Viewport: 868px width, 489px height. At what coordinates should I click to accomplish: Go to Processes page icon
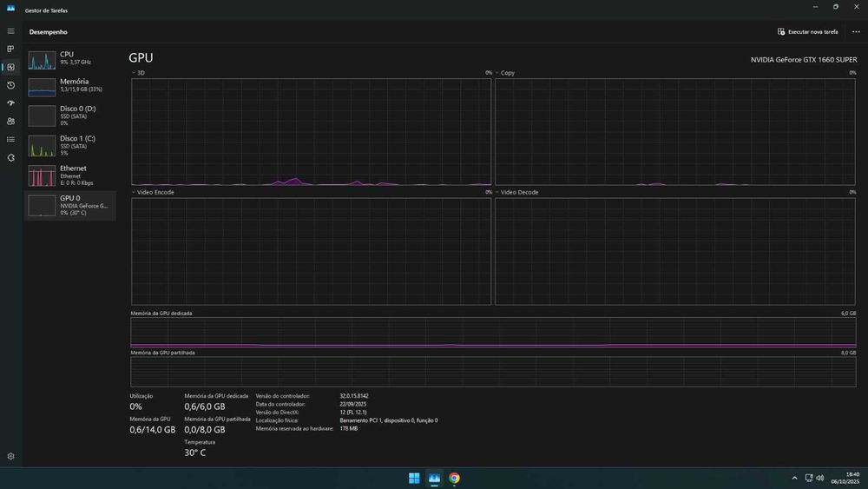click(x=10, y=49)
